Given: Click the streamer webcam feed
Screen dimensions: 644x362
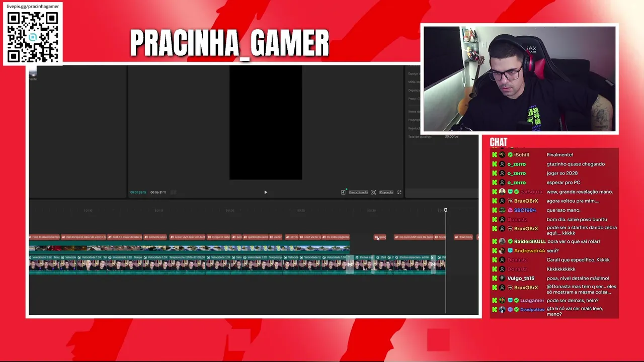Looking at the screenshot, I should [x=519, y=79].
